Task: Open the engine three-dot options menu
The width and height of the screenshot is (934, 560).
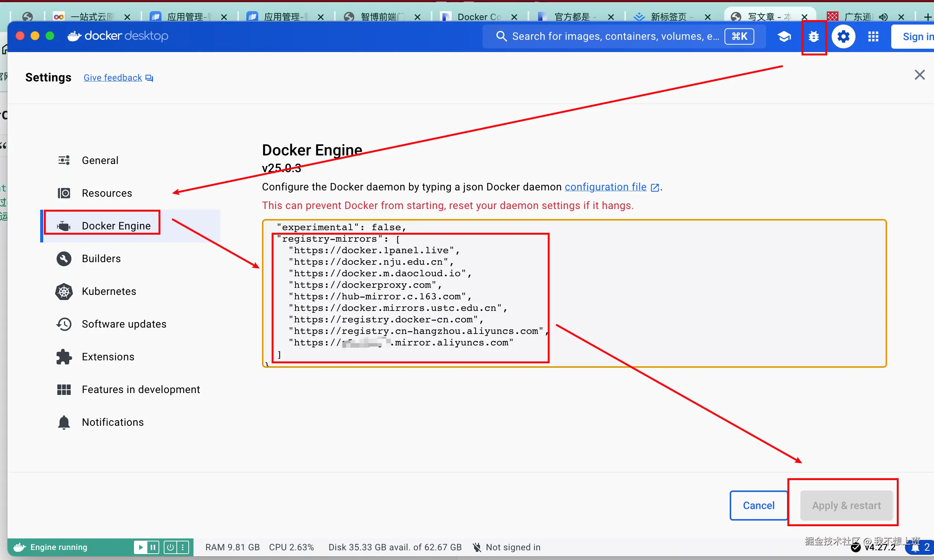Action: [x=183, y=548]
